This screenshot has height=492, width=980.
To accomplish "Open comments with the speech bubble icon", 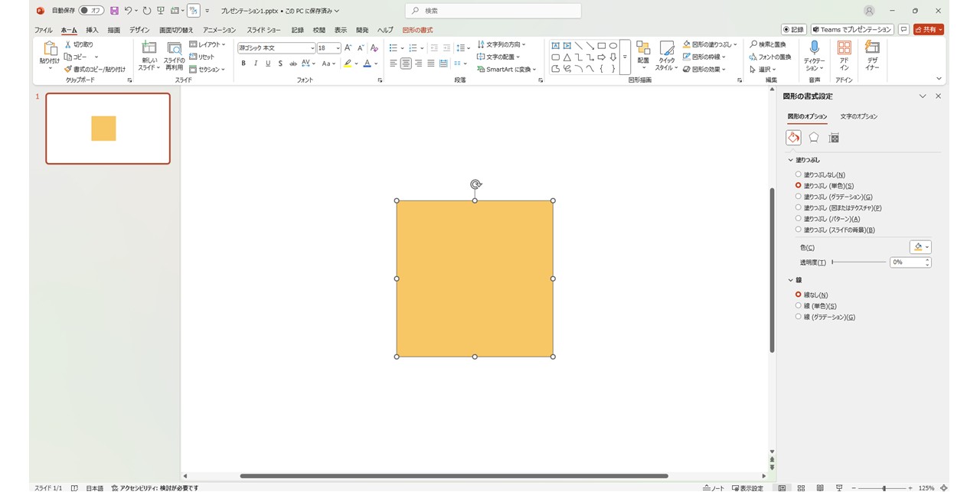I will pos(903,29).
